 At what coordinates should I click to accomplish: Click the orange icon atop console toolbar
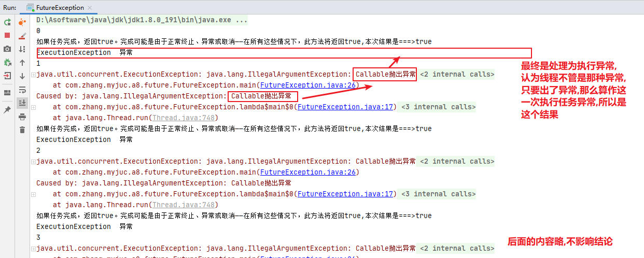pyautogui.click(x=22, y=22)
